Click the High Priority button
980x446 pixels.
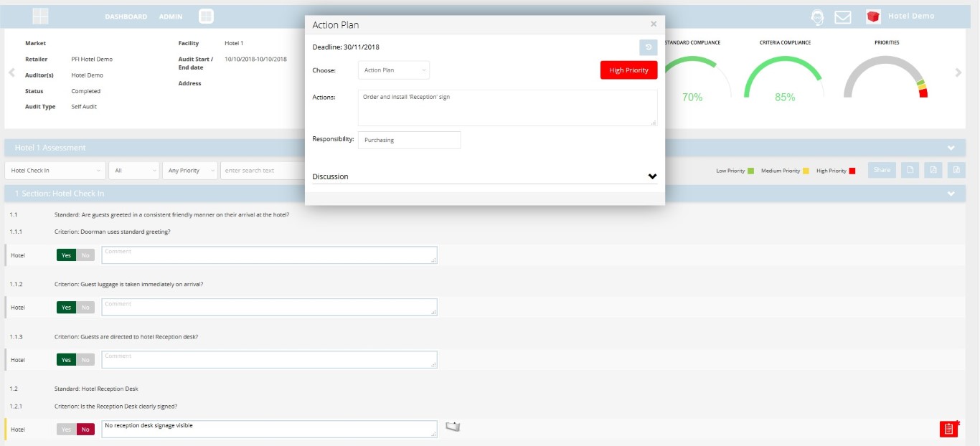coord(628,70)
